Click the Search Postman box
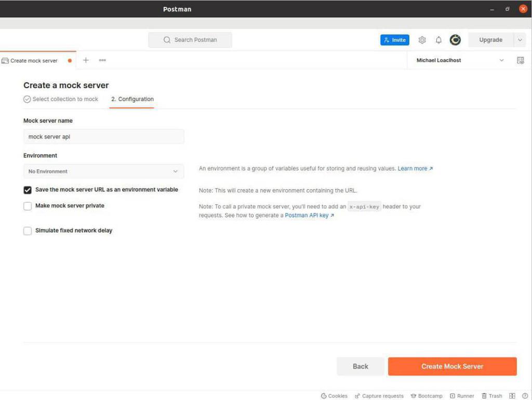 pos(190,40)
